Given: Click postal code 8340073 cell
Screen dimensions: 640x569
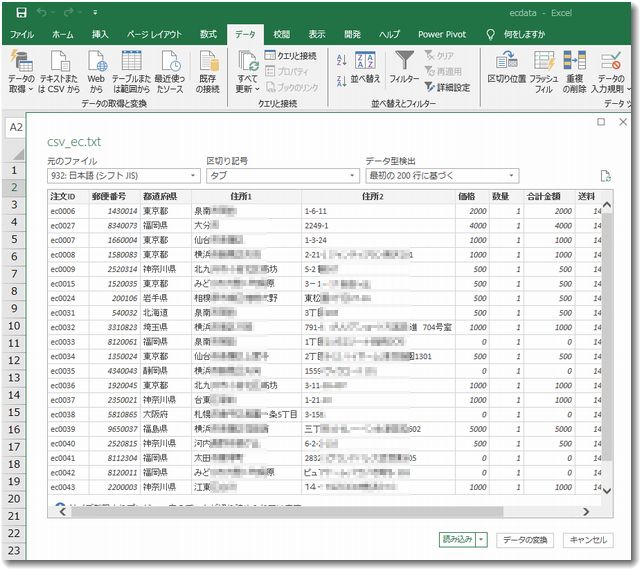Looking at the screenshot, I should pos(115,226).
